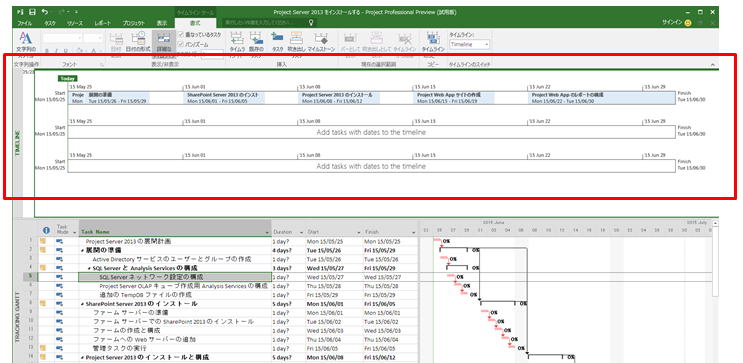The height and width of the screenshot is (363, 743).
Task: Collapse the 展開の準備 summary task
Action: [x=83, y=250]
